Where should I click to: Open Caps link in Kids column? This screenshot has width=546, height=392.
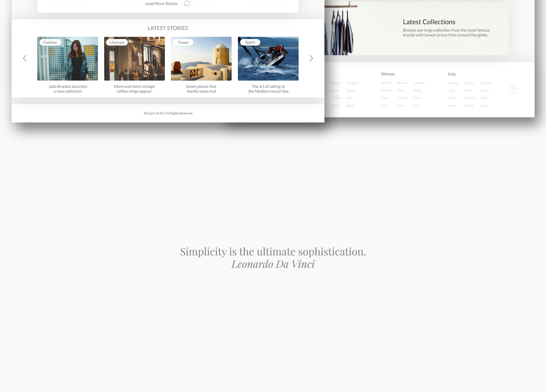pyautogui.click(x=483, y=98)
